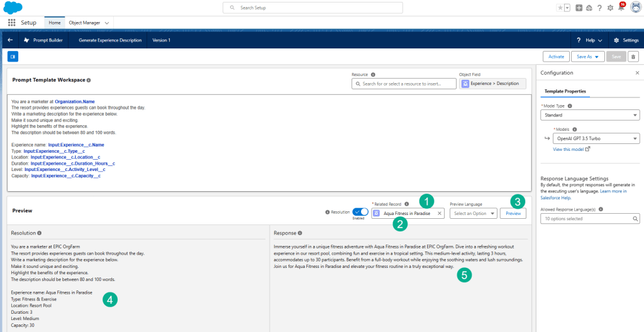Disable the Resolution toggle switch
644x332 pixels.
pyautogui.click(x=360, y=212)
